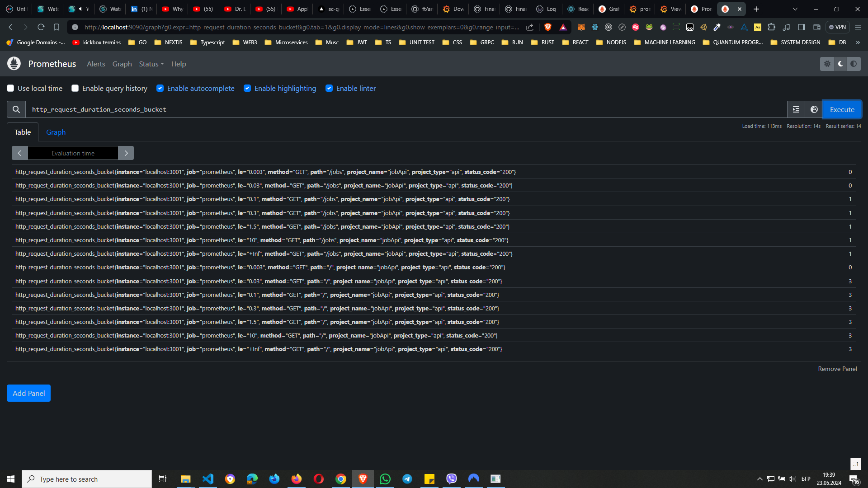Click the http_request_duration_seconds_bucket input field
The image size is (868, 488).
pos(406,109)
